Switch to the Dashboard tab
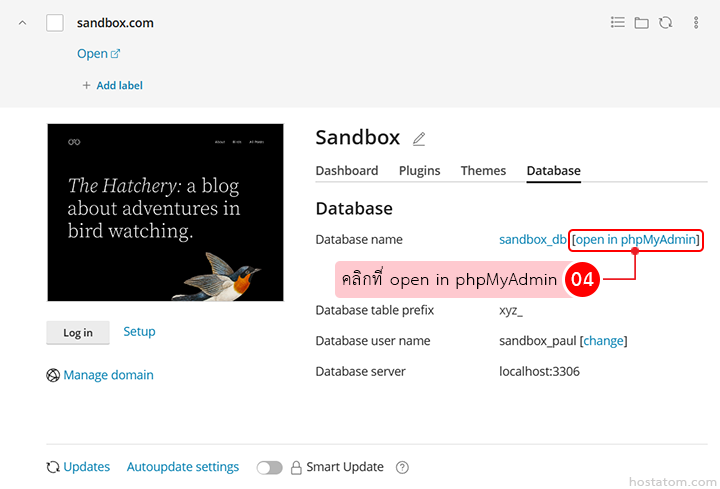720x489 pixels. pos(346,171)
